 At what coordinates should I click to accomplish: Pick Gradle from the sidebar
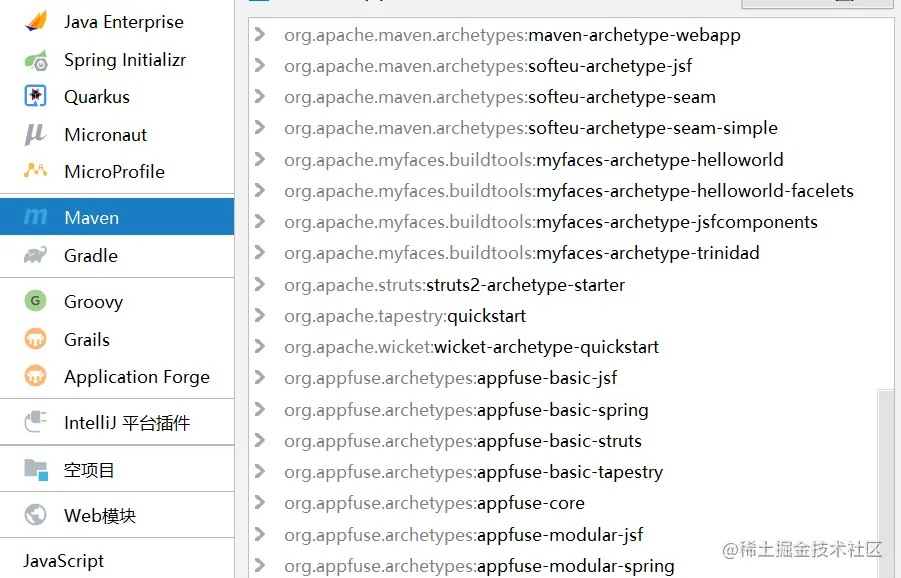click(x=117, y=255)
